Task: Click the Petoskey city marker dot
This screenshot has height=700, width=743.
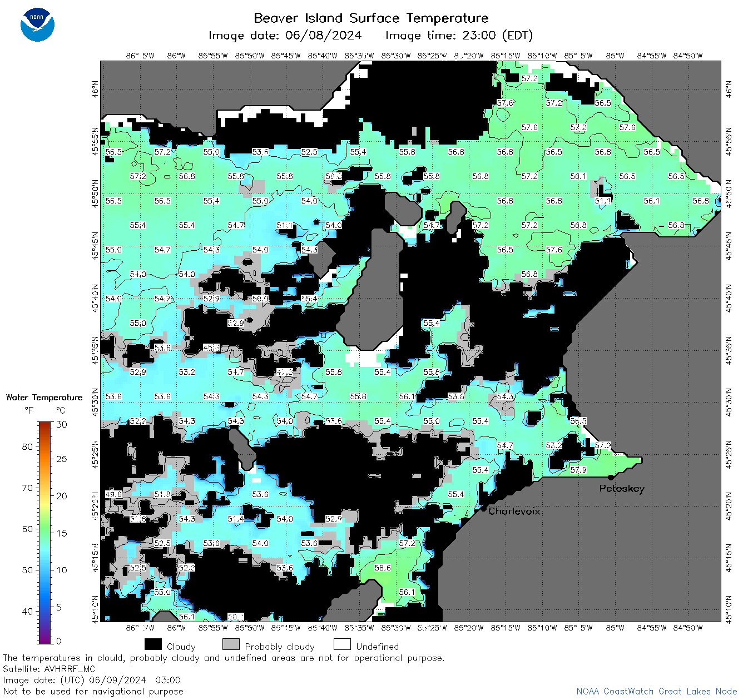Action: pyautogui.click(x=611, y=477)
